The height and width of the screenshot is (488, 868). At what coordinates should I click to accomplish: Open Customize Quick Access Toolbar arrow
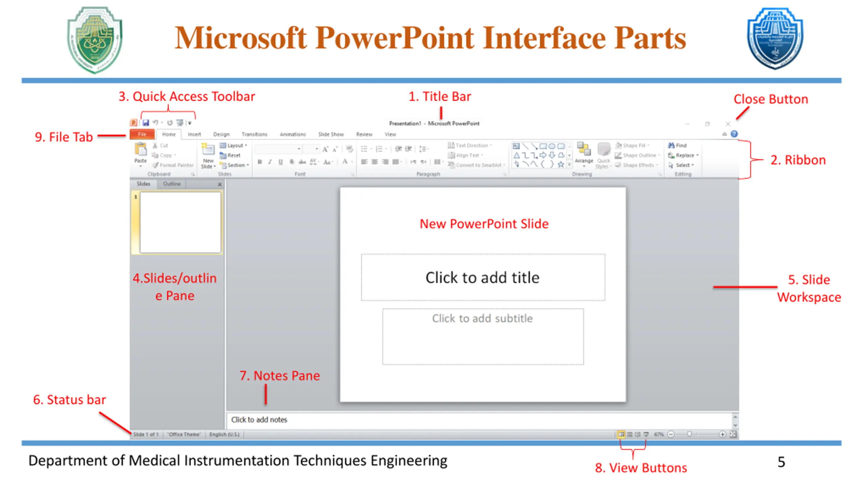[190, 123]
